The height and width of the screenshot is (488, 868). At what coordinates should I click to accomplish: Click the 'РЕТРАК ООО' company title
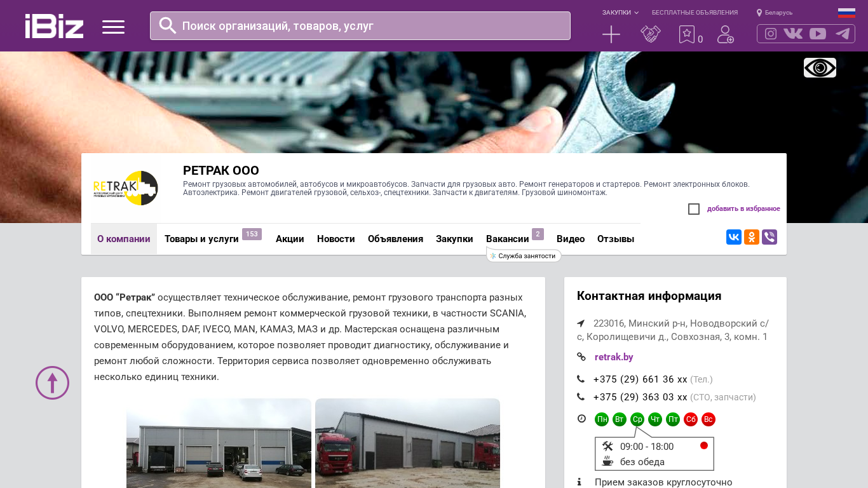pos(221,170)
